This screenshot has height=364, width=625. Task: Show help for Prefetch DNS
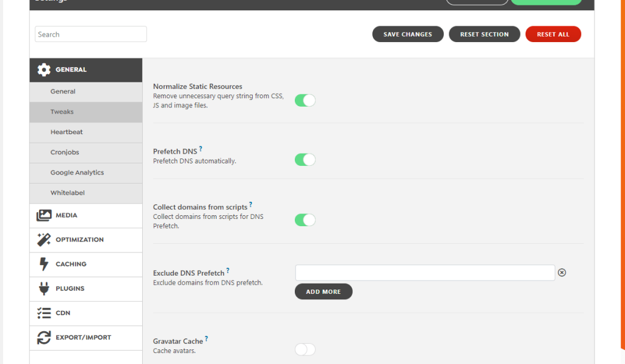coord(200,149)
